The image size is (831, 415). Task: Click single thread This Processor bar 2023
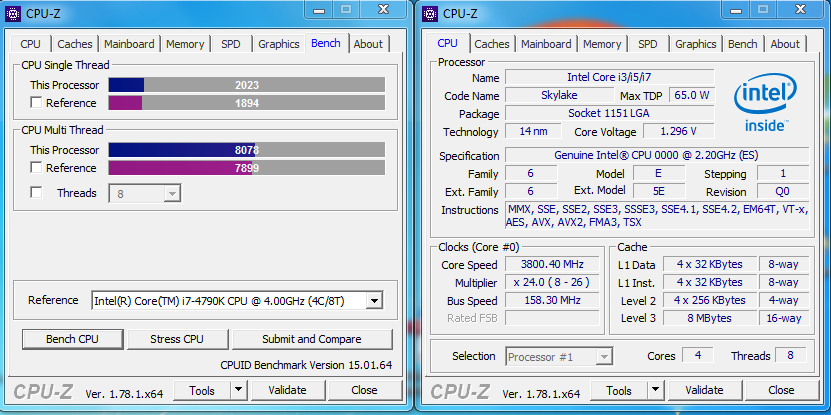[247, 85]
